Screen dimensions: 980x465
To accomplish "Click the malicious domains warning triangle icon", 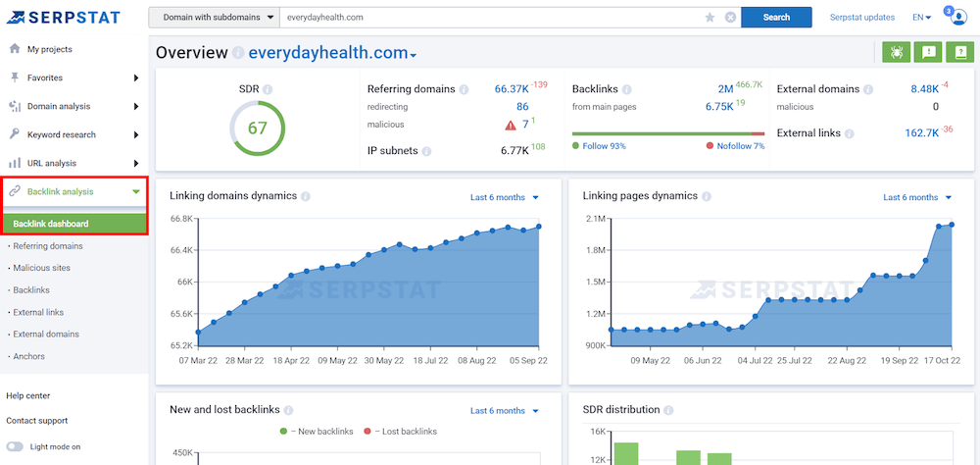I will pos(510,125).
